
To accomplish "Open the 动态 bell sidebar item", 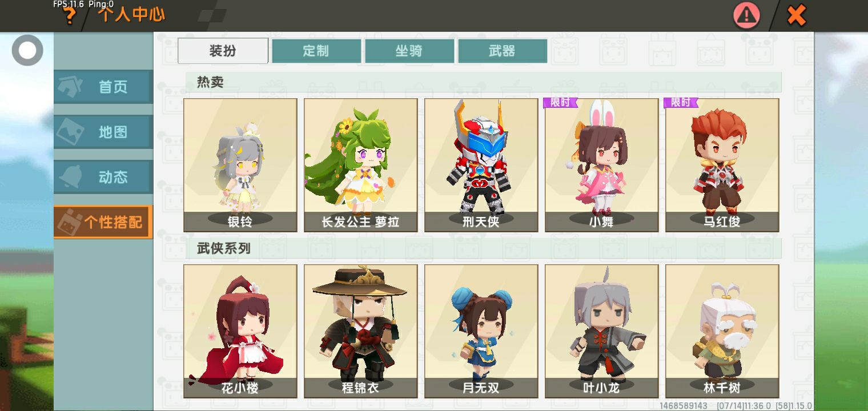I will click(x=103, y=177).
